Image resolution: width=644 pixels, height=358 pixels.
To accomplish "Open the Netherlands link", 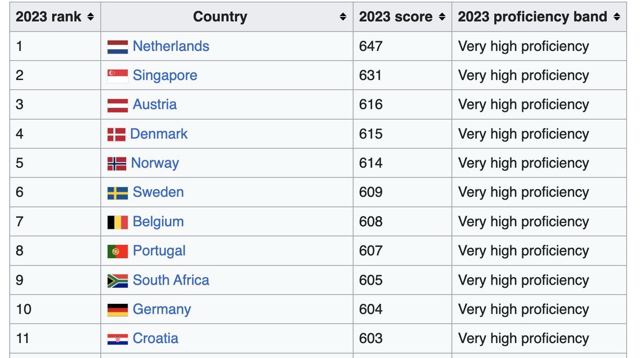I will [171, 47].
